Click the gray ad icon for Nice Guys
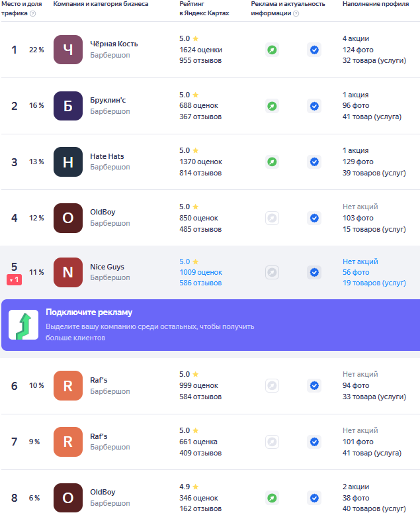420x523 pixels. [272, 272]
